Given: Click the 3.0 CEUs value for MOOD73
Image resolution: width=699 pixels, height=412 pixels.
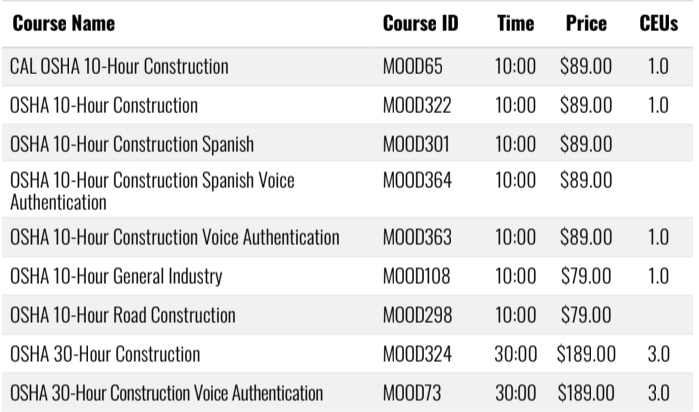Looking at the screenshot, I should point(658,393).
